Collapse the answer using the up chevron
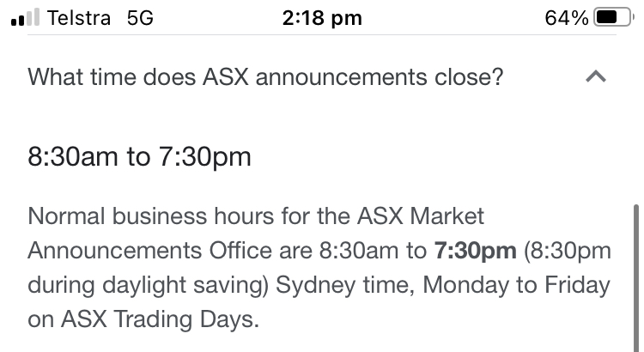Viewport: 644px width, 352px height. (x=596, y=76)
